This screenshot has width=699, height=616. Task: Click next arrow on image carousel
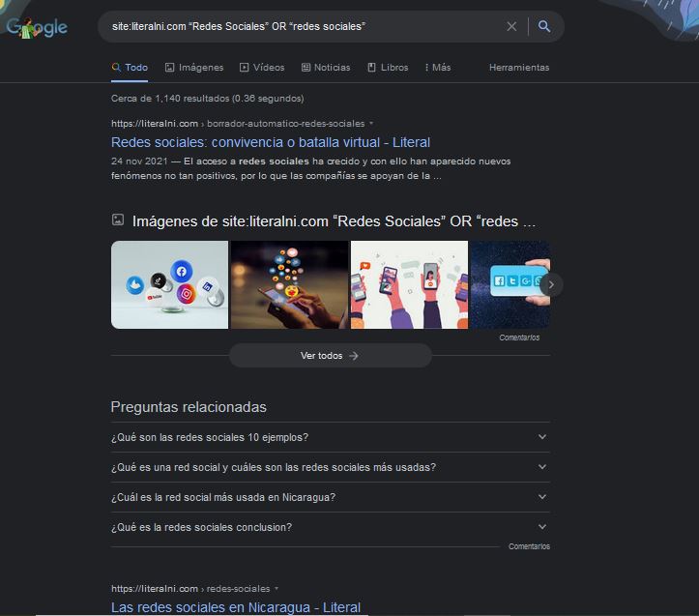(x=550, y=284)
